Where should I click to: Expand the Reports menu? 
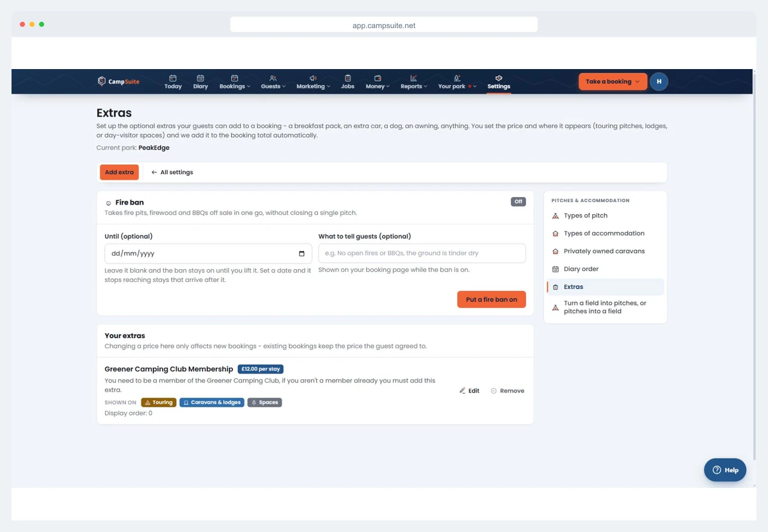pos(413,81)
